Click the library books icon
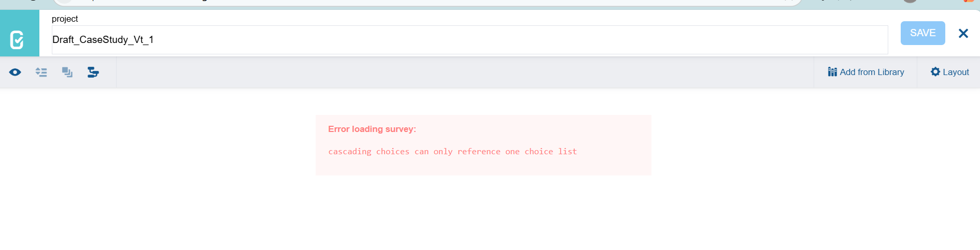980x250 pixels. tap(832, 72)
